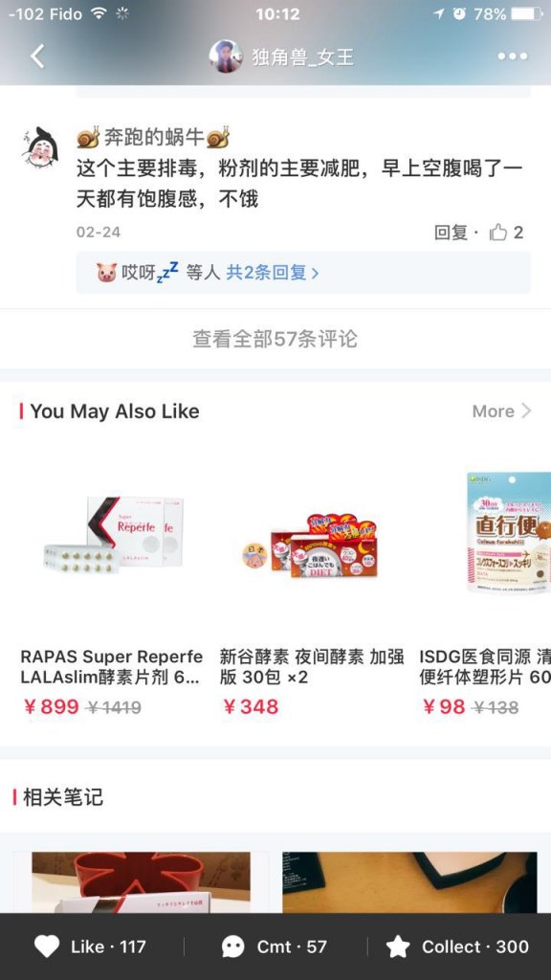Select the ¥348 新谷酵素 product title
Image resolution: width=551 pixels, height=980 pixels.
point(311,666)
